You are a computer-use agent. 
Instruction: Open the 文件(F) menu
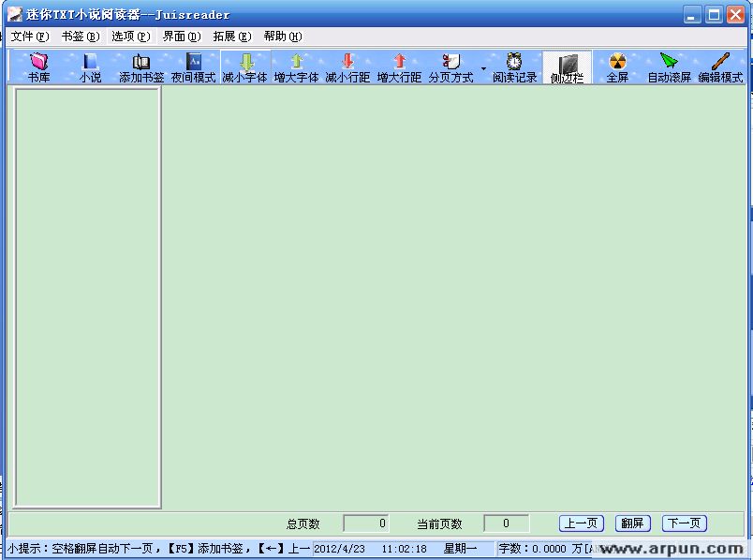[30, 37]
